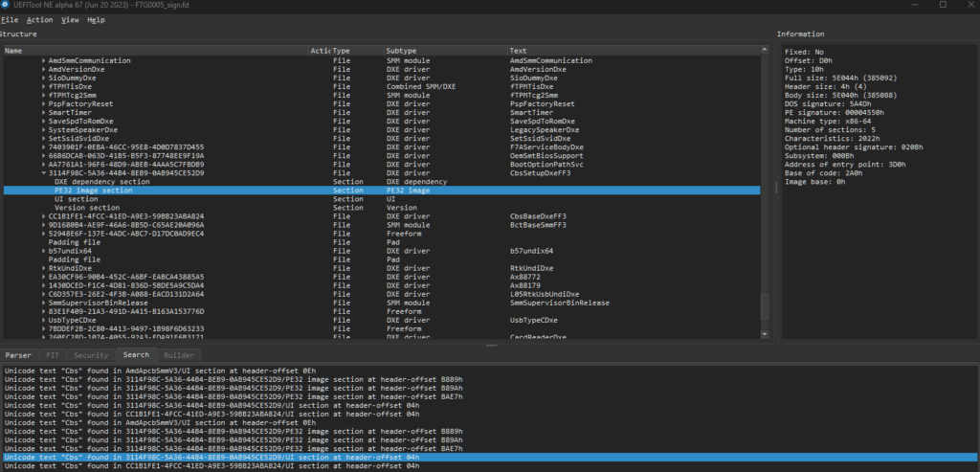Select first search result at header-offset B889h
Viewport: 980px width, 472px height.
(489, 379)
